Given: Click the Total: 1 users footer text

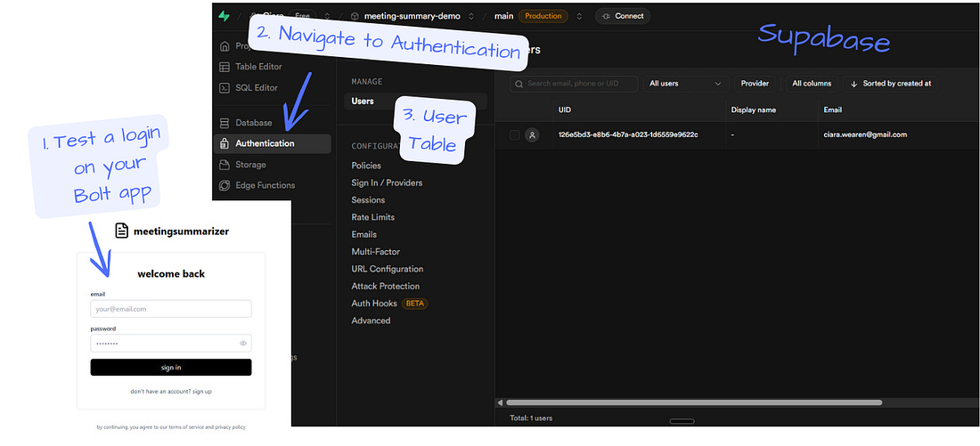Looking at the screenshot, I should pyautogui.click(x=531, y=418).
